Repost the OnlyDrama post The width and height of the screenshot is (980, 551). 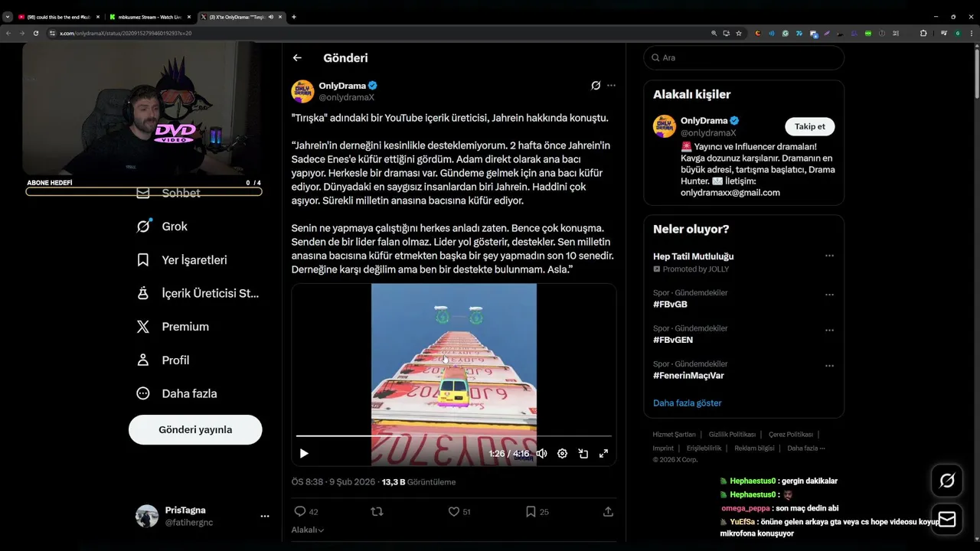click(377, 511)
